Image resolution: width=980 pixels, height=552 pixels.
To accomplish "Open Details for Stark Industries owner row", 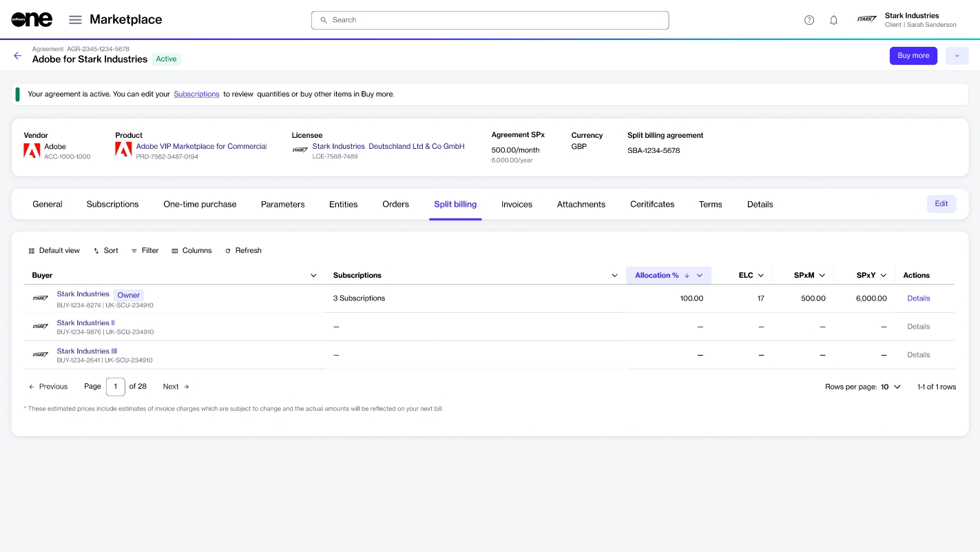I will [x=918, y=298].
